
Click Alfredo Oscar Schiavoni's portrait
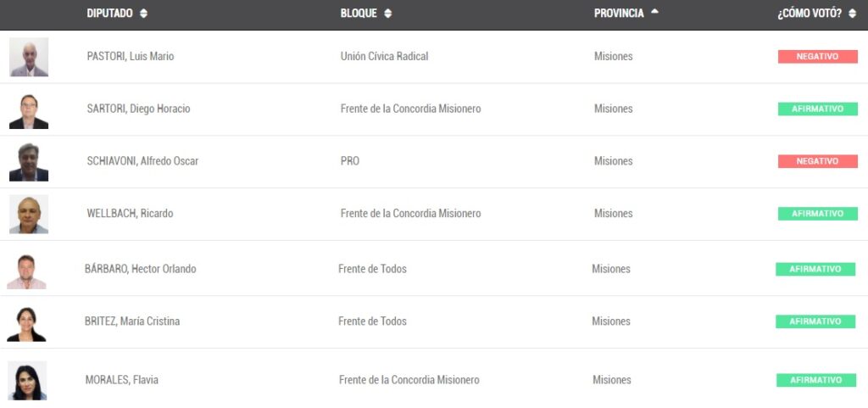29,162
